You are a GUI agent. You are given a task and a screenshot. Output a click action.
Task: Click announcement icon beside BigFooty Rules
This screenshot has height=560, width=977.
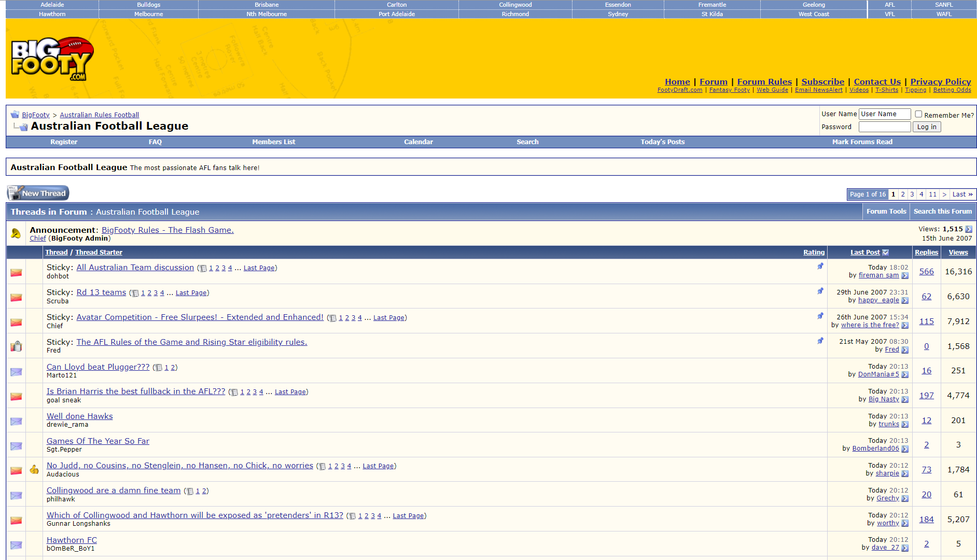click(x=16, y=234)
